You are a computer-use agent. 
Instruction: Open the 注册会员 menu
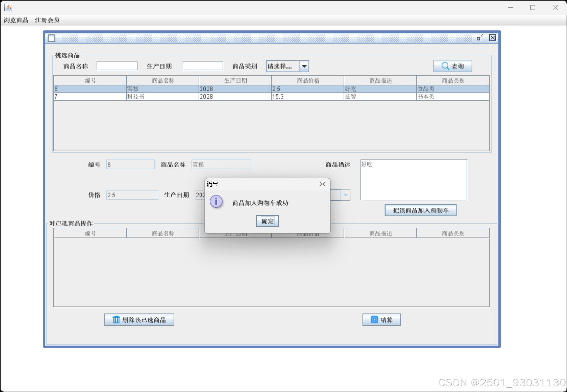[46, 20]
